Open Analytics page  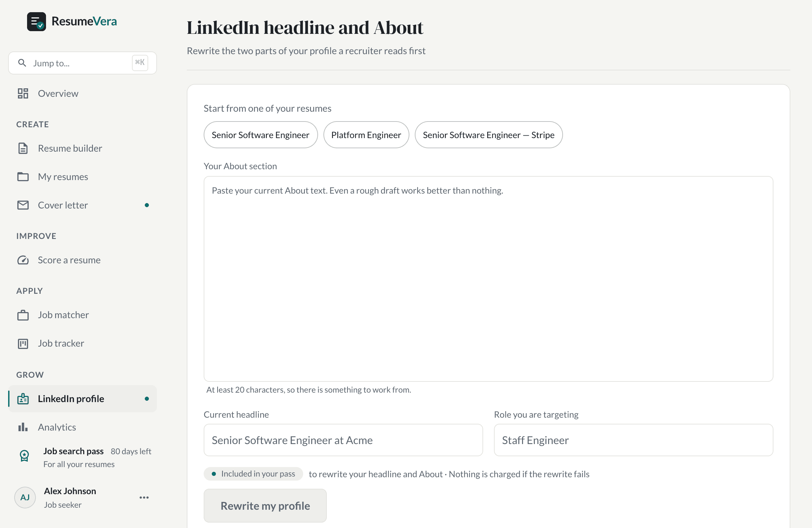pyautogui.click(x=83, y=427)
